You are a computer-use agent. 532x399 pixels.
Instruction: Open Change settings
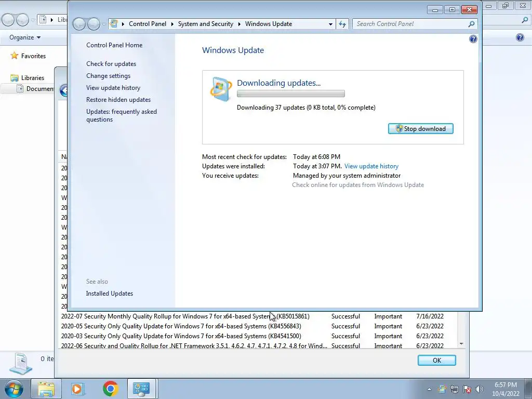[108, 76]
